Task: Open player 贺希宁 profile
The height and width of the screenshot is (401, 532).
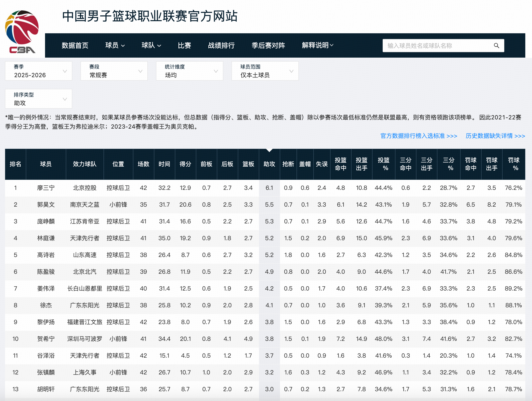Action: click(x=46, y=339)
